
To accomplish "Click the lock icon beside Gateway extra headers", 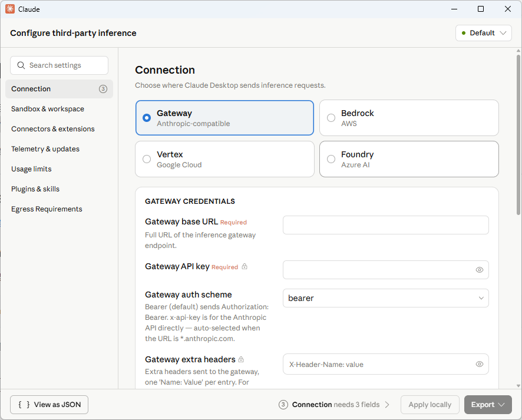I will point(241,359).
